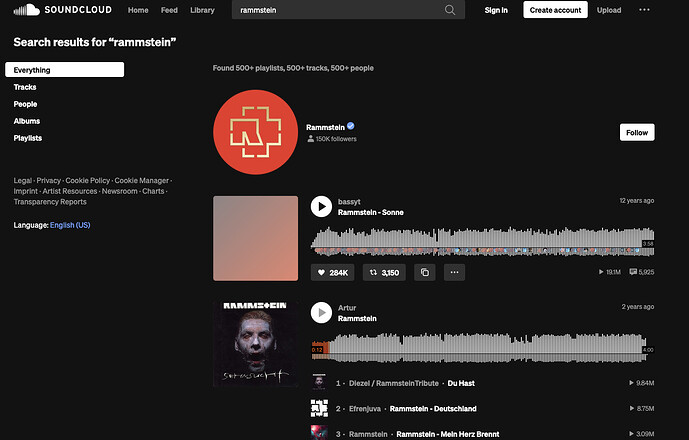Viewport: 689px width, 440px height.
Task: Copy link for the Sonne track
Action: click(x=424, y=273)
